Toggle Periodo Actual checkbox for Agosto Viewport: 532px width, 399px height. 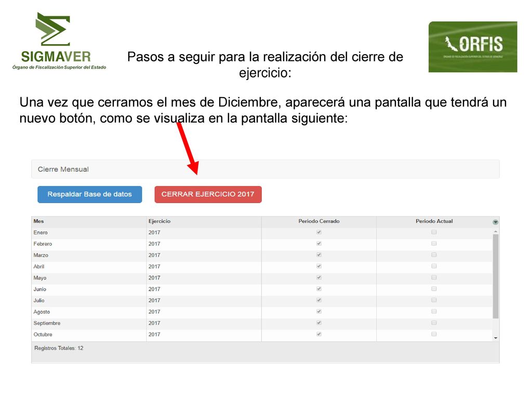coord(434,311)
